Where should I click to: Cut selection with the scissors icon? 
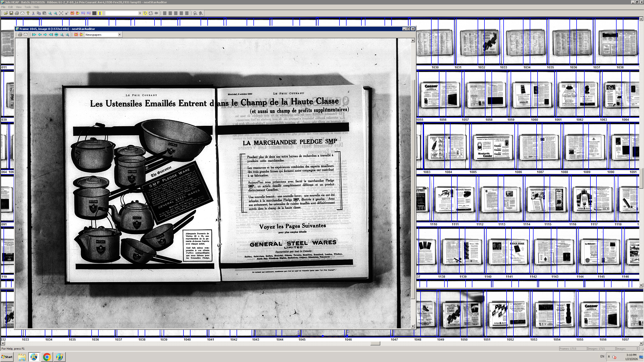pyautogui.click(x=33, y=13)
